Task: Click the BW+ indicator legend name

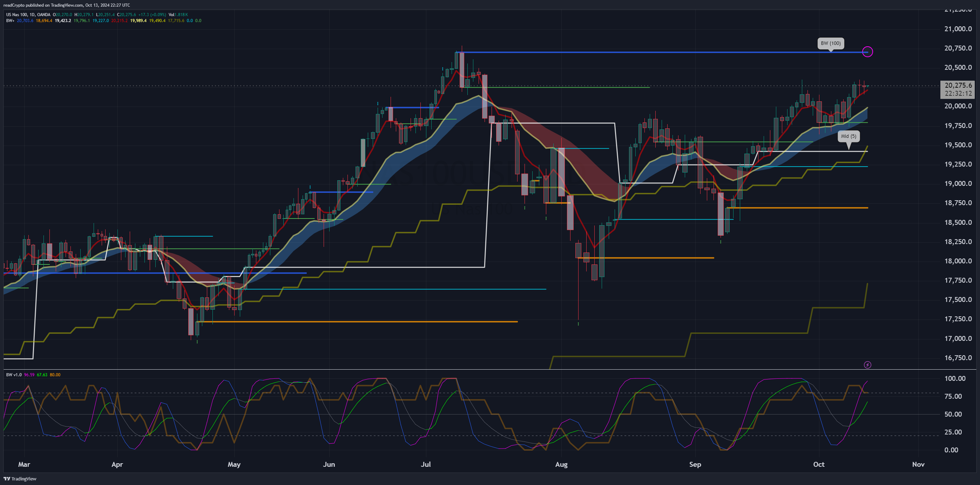Action: 10,21
